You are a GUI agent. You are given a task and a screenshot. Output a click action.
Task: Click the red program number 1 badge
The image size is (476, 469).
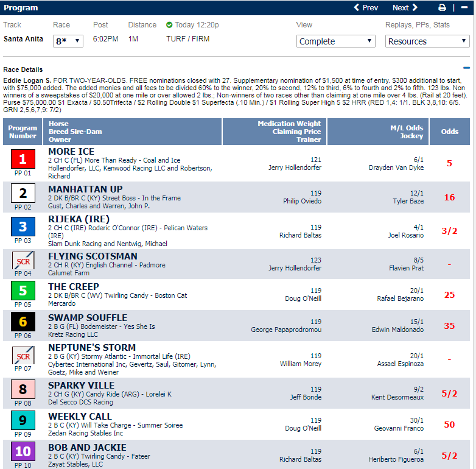tap(23, 160)
